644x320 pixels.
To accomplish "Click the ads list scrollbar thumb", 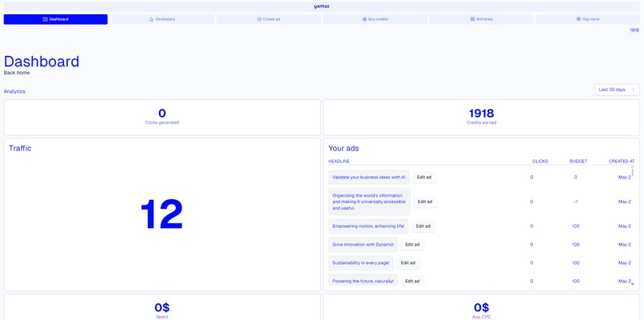I will [x=633, y=172].
